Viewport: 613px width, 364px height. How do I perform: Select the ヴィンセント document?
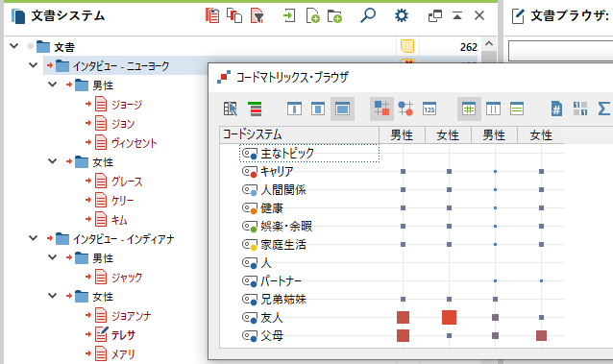[x=135, y=143]
